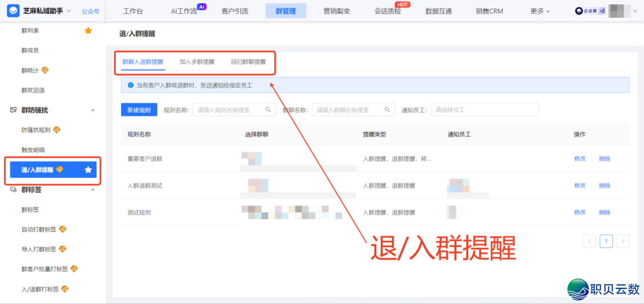Switch to 回归群聊提醒 tab
This screenshot has width=644, height=304.
(x=248, y=63)
